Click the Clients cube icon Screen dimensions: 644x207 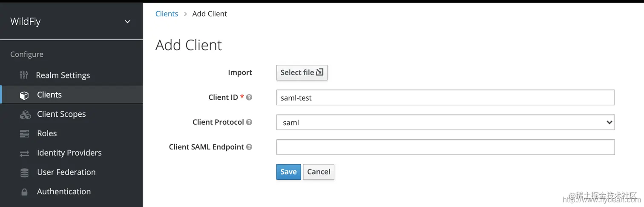(24, 95)
